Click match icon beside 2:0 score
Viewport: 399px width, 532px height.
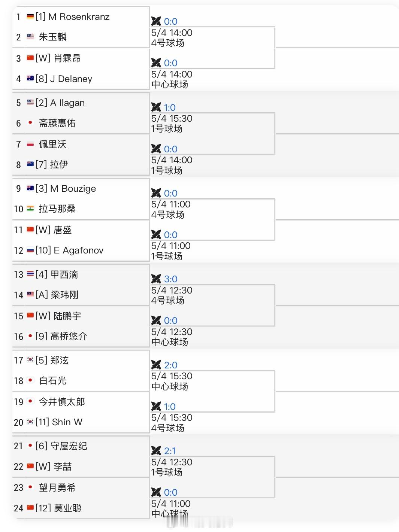pos(156,365)
